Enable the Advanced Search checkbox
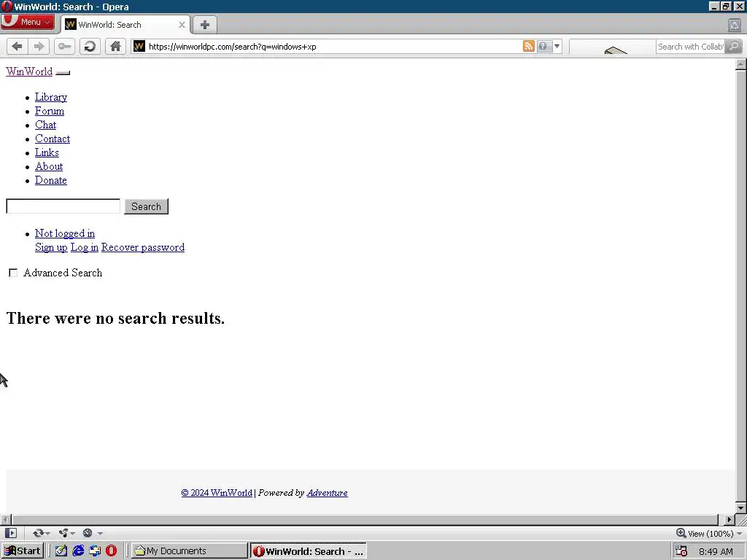Viewport: 747px width, 560px height. (x=13, y=273)
